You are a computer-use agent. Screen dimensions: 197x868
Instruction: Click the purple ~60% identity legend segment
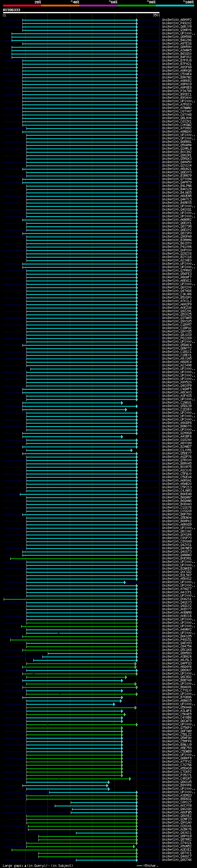coord(99,6)
